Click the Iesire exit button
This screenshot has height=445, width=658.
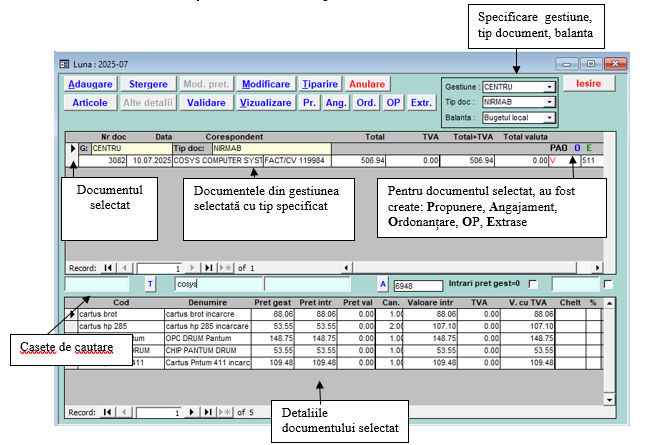588,84
